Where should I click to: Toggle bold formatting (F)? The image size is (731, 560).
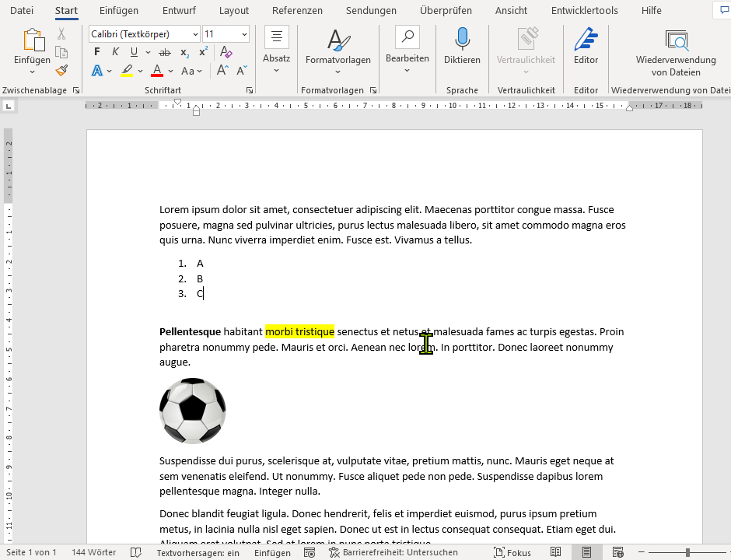[97, 52]
